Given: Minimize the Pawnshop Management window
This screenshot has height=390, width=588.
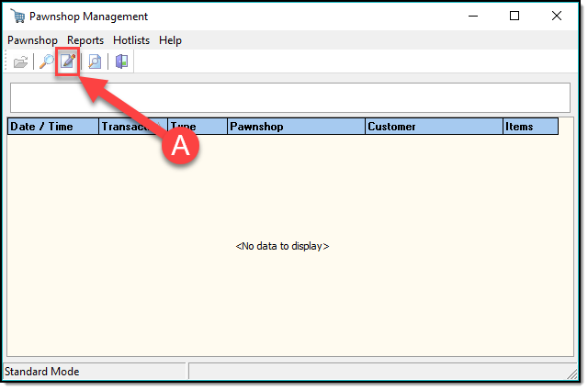Looking at the screenshot, I should [472, 17].
